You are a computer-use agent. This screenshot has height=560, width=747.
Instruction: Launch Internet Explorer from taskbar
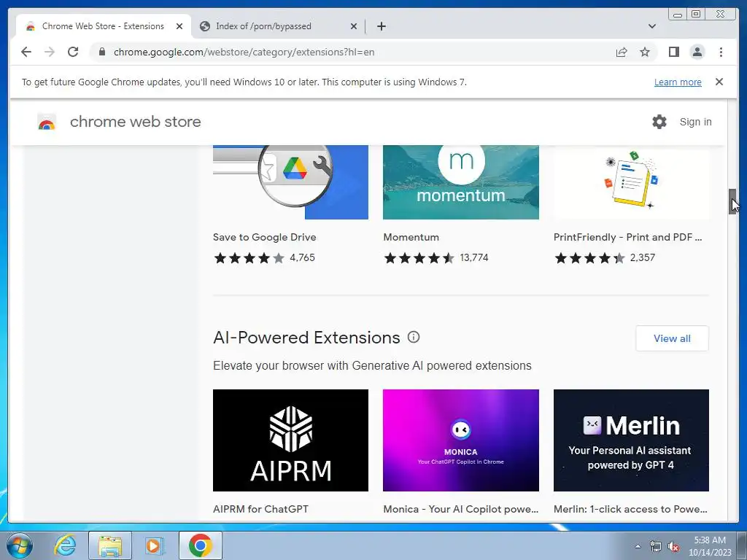tap(65, 545)
